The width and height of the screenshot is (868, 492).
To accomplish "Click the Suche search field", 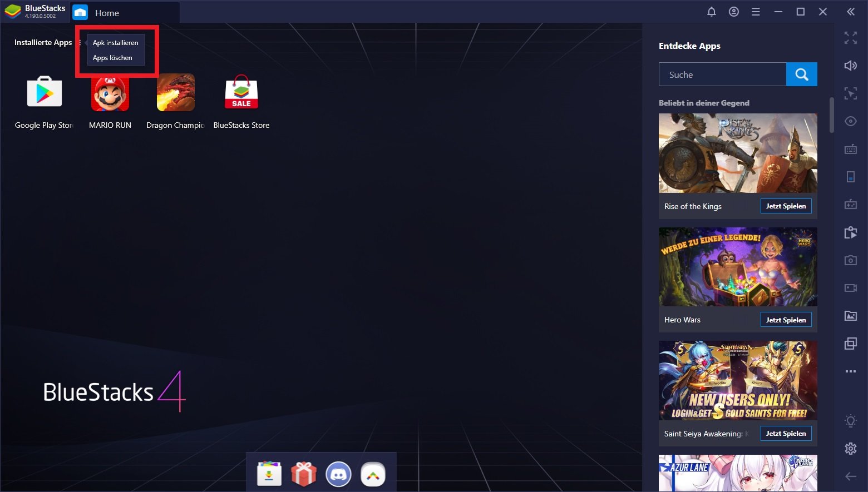I will click(x=722, y=74).
